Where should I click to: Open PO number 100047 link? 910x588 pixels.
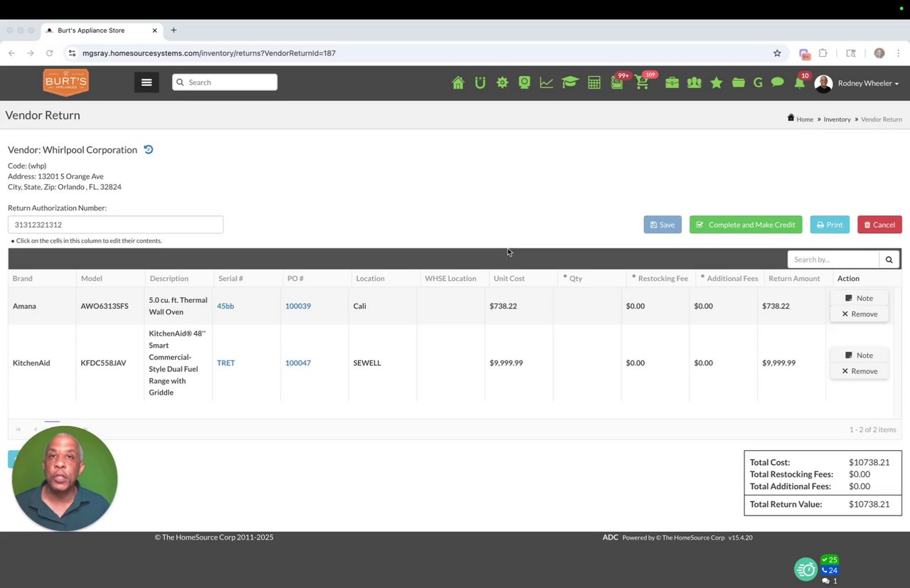(x=298, y=363)
